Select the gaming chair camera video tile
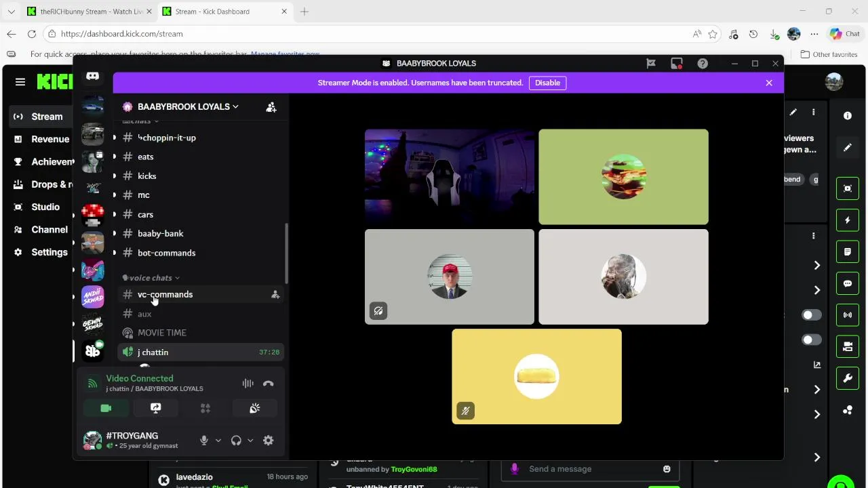Image resolution: width=868 pixels, height=488 pixels. pyautogui.click(x=450, y=177)
